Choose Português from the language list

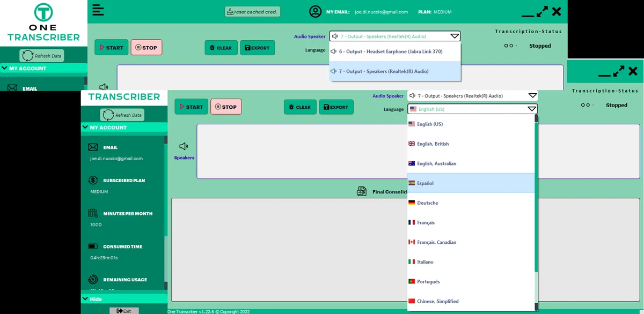pos(471,281)
